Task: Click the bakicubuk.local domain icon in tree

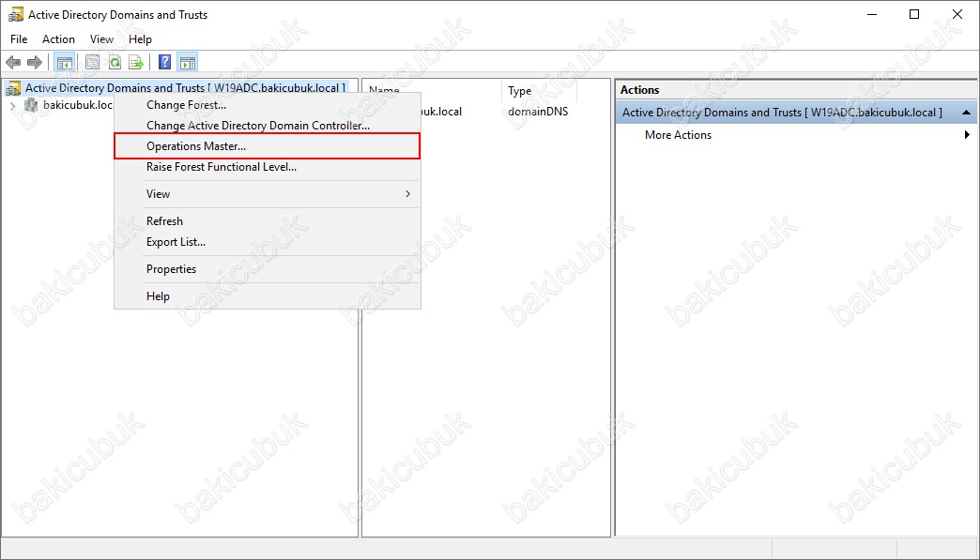Action: (31, 105)
